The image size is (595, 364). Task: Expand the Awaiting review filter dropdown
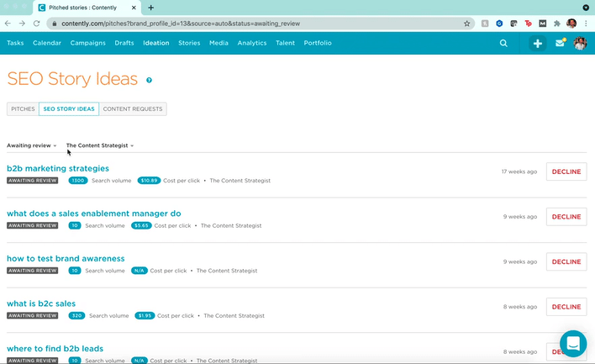pos(32,145)
